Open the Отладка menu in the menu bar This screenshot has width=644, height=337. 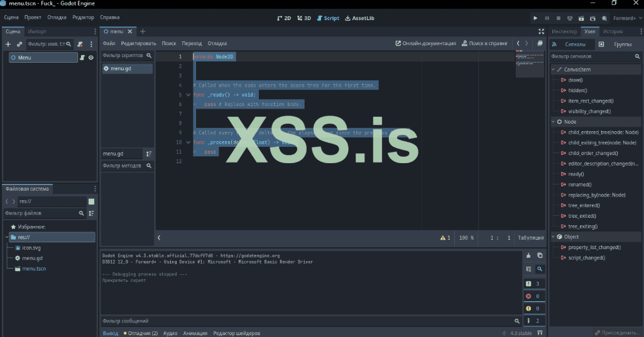click(x=56, y=18)
